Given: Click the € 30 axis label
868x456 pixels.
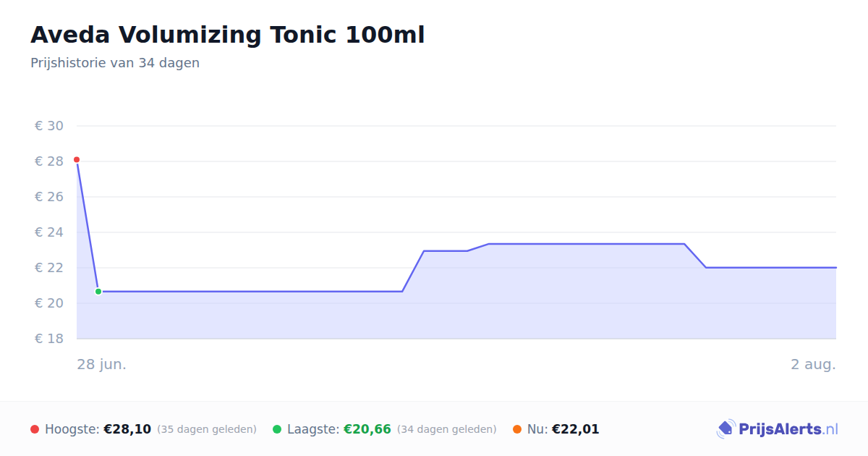Looking at the screenshot, I should pos(49,126).
